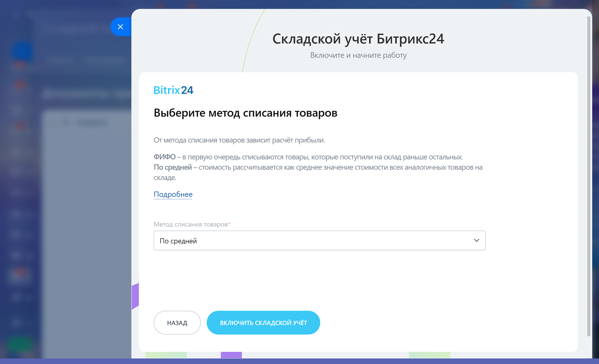Screen dimensions: 599x364
Task: Open the Подробнее link
Action: coord(173,194)
